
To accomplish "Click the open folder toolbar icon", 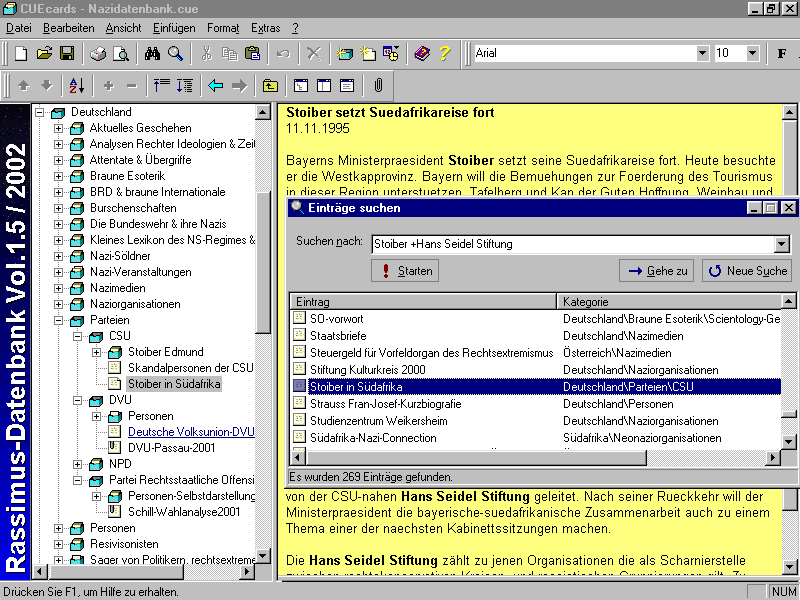I will coord(44,53).
